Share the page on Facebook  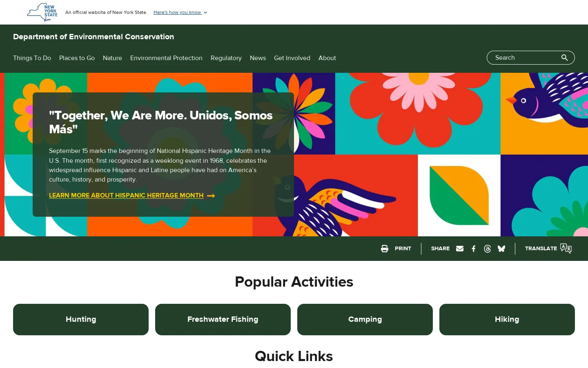coord(474,249)
